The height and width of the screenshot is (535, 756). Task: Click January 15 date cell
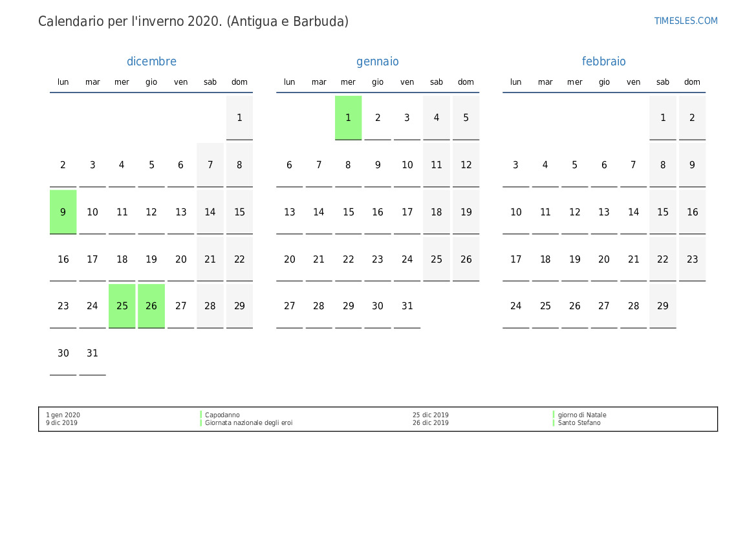click(x=348, y=212)
